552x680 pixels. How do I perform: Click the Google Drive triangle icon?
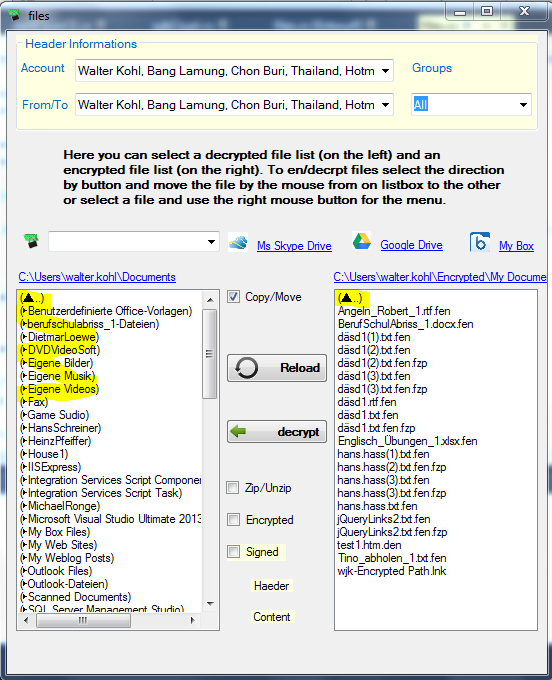[362, 241]
